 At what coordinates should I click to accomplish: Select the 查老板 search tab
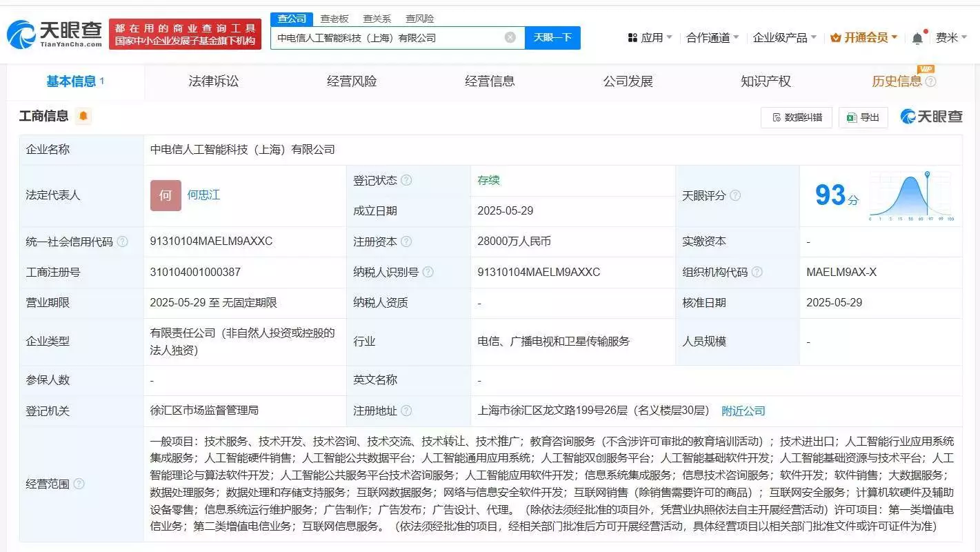point(334,19)
